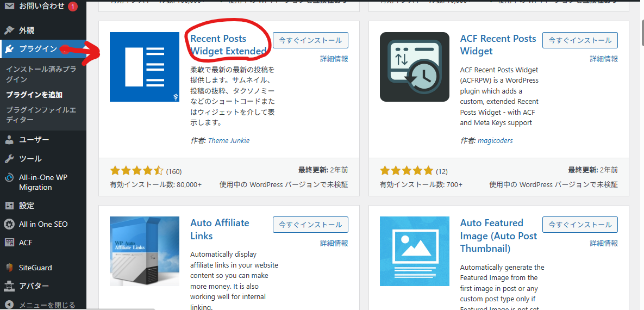Click the ACF menu icon

click(x=9, y=243)
